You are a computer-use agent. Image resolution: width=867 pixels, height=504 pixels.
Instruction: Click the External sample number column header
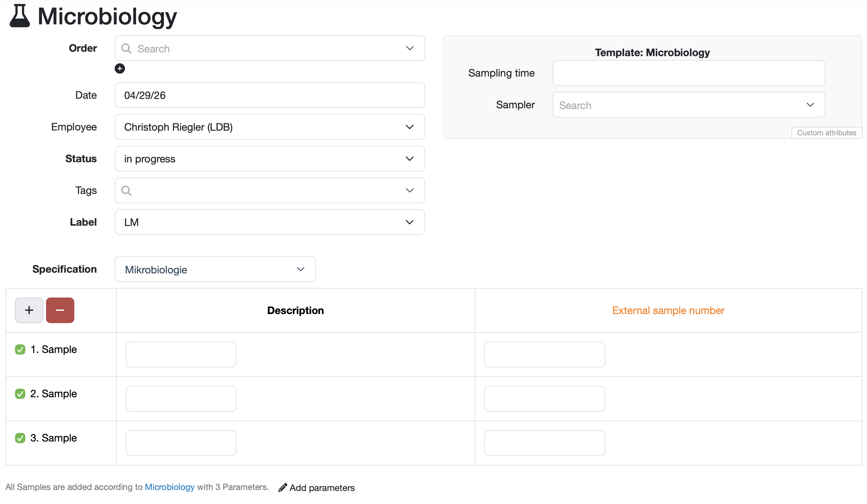(x=668, y=311)
